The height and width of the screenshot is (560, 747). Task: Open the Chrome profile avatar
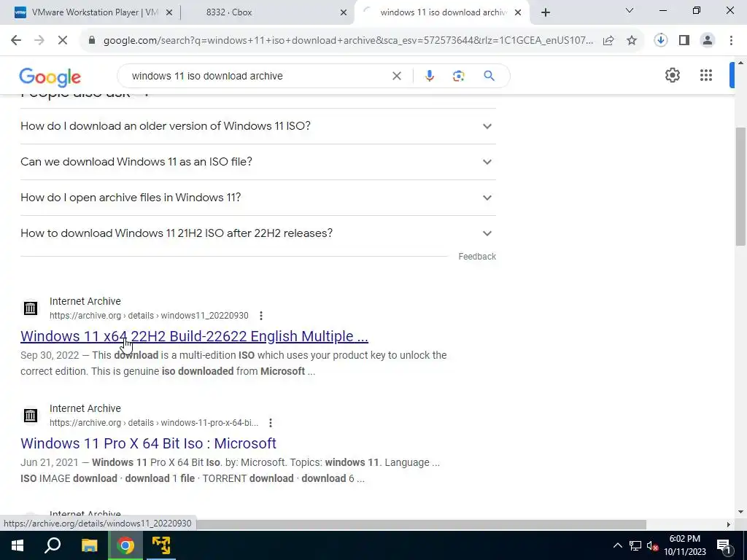point(708,41)
